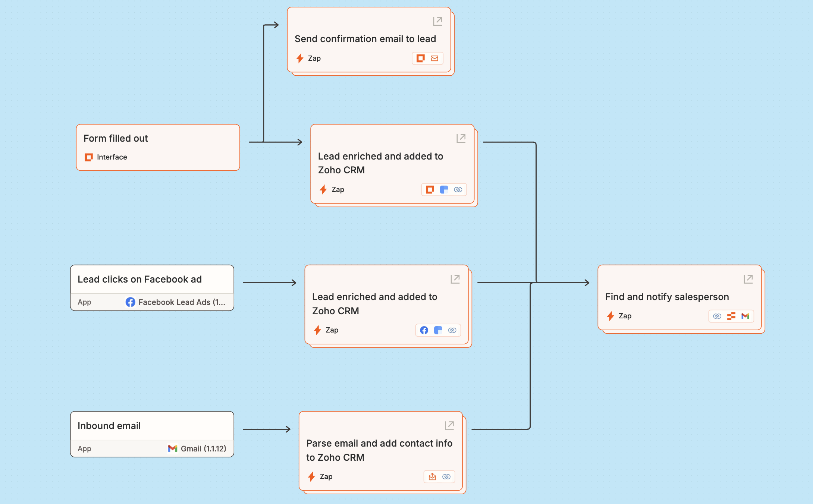
Task: Open the "Send confirmation email to lead" Zap external link icon
Action: (x=437, y=21)
